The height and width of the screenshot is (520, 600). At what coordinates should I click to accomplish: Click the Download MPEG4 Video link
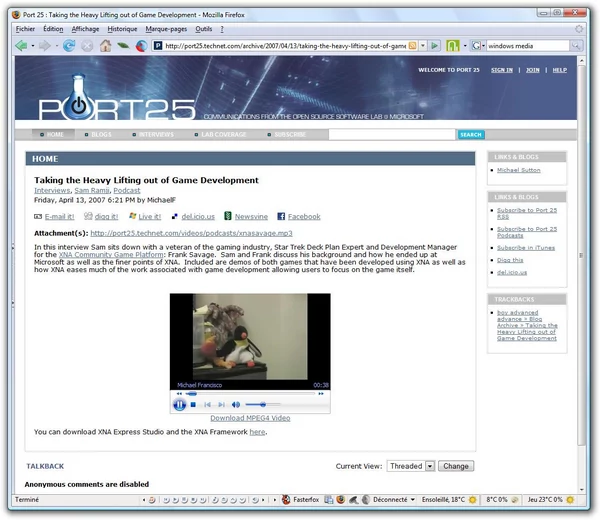(250, 418)
